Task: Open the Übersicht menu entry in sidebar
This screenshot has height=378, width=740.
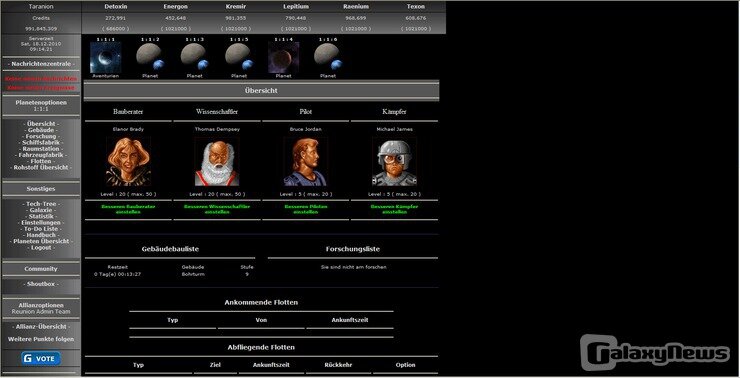Action: pos(41,124)
